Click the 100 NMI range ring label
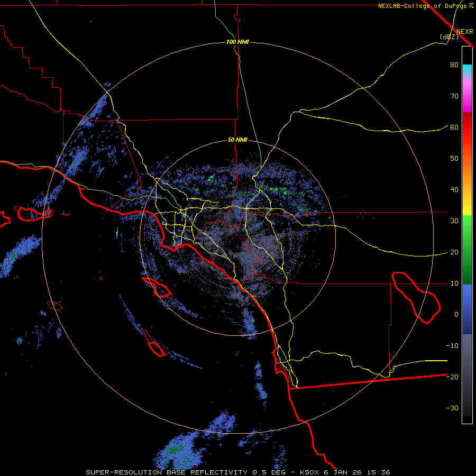This screenshot has width=476, height=476. (237, 42)
